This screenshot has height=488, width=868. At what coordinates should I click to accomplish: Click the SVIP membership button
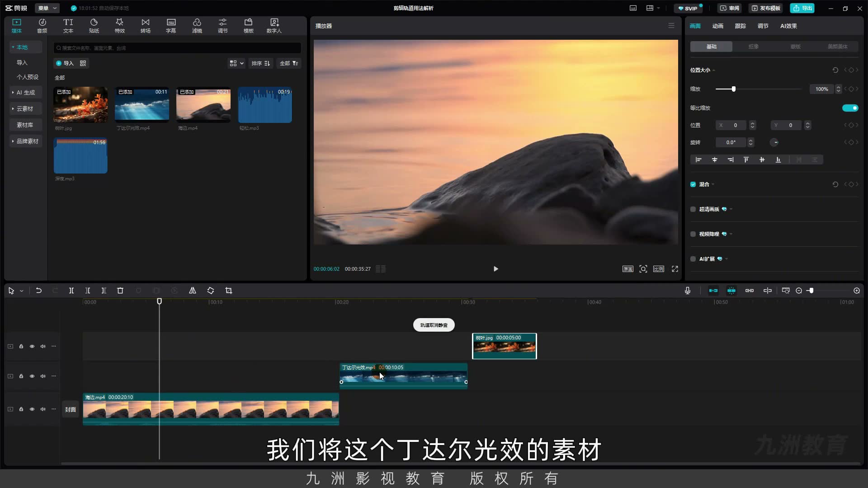coord(688,8)
